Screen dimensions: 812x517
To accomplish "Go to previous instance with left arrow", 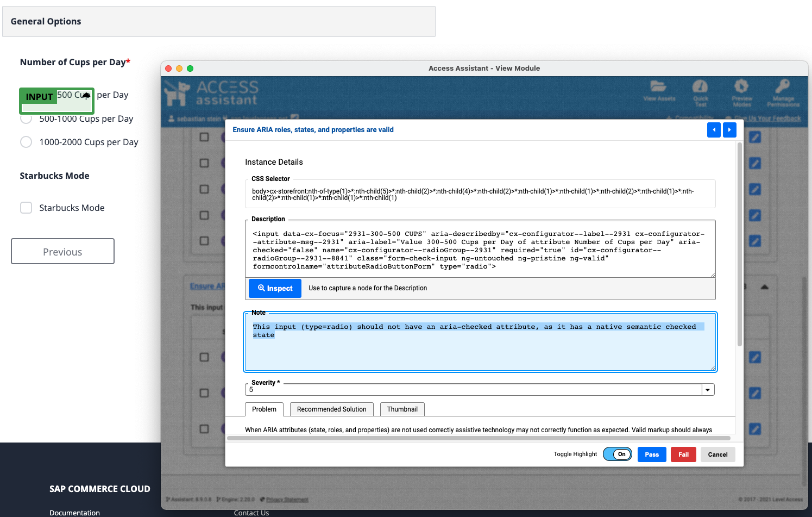I will (x=714, y=130).
